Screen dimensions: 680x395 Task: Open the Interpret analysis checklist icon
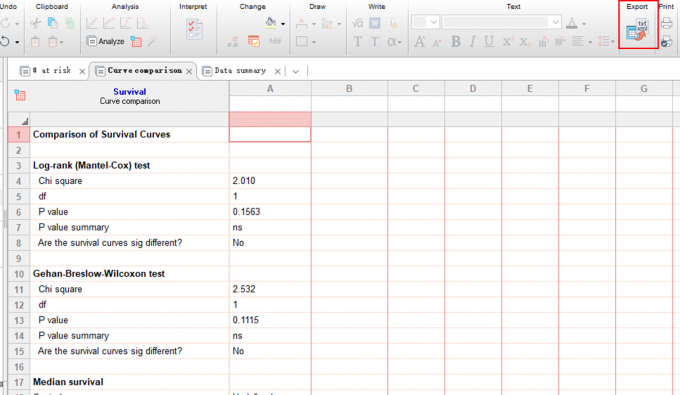(x=194, y=30)
